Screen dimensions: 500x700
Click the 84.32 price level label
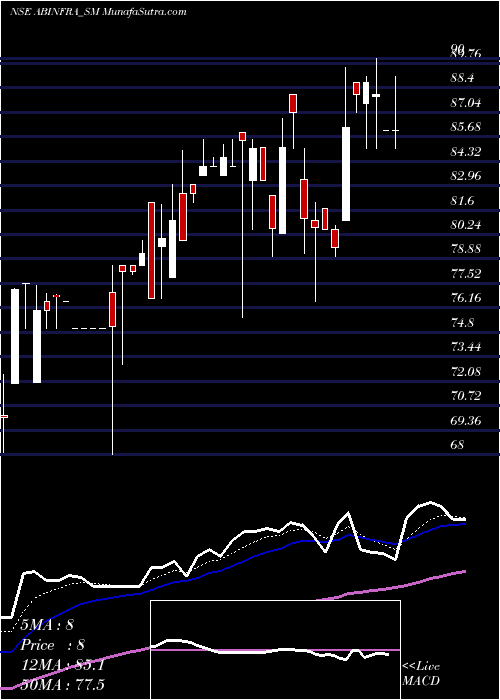click(466, 152)
